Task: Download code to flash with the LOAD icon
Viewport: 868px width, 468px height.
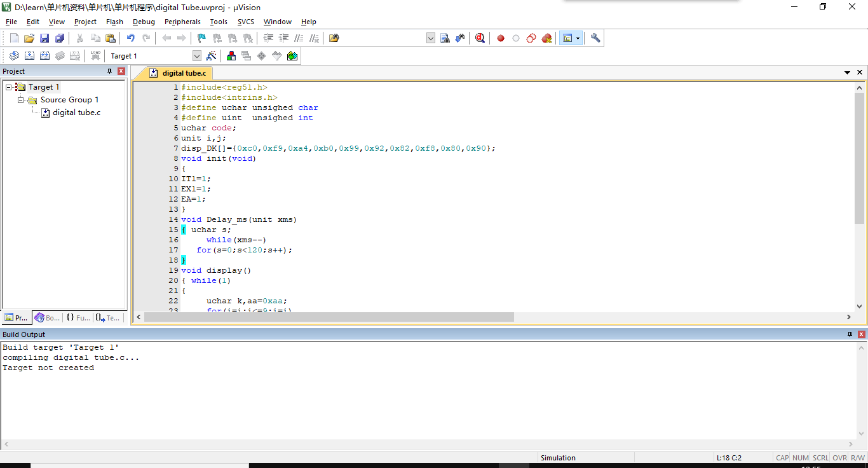Action: click(95, 56)
